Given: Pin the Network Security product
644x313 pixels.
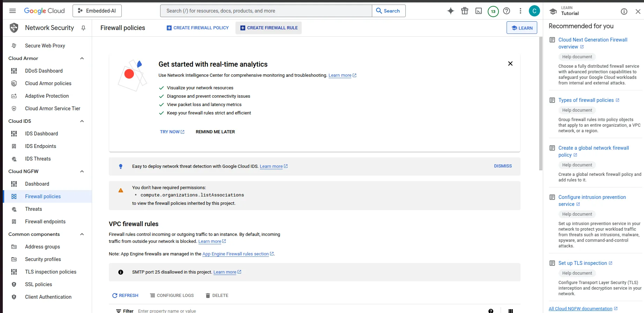Looking at the screenshot, I should (83, 28).
